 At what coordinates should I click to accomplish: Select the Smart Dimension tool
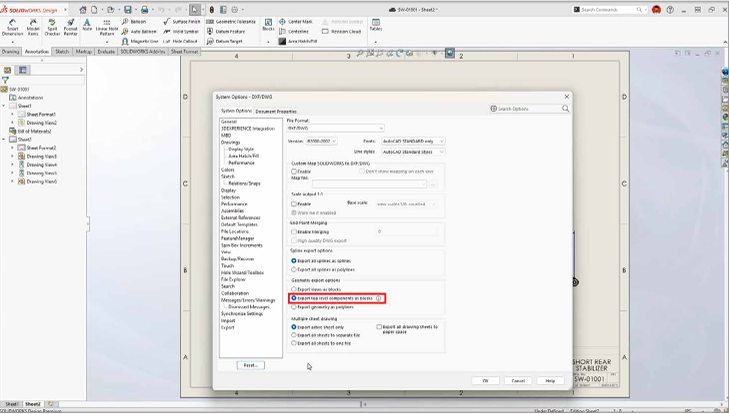pos(12,27)
